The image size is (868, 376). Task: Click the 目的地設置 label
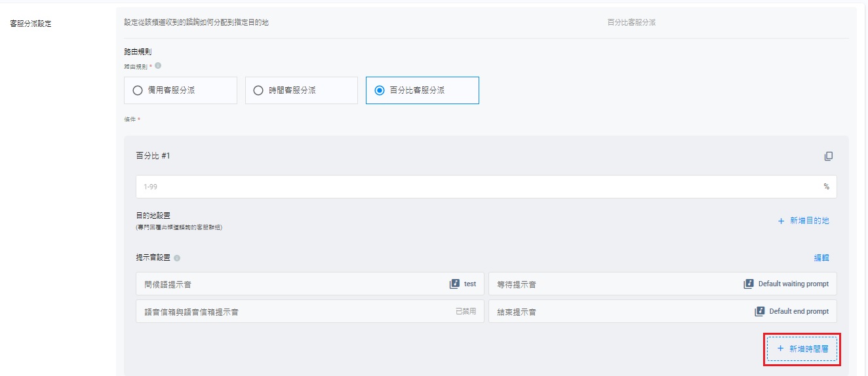(153, 216)
